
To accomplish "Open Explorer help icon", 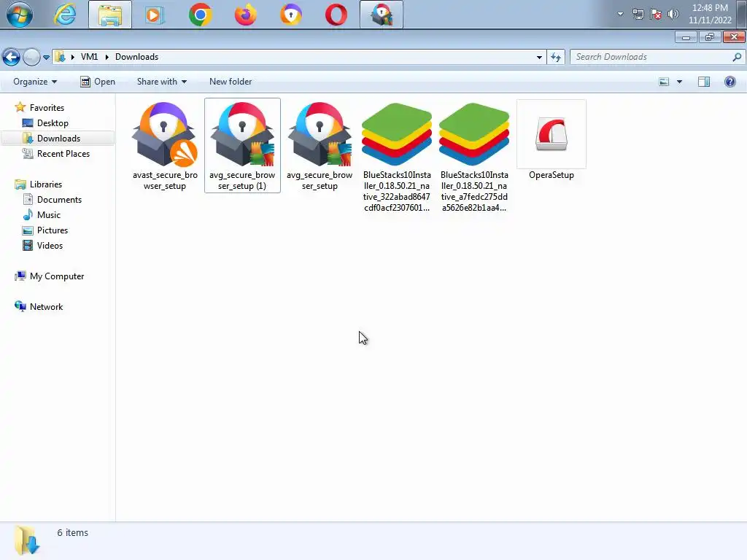I will point(729,82).
